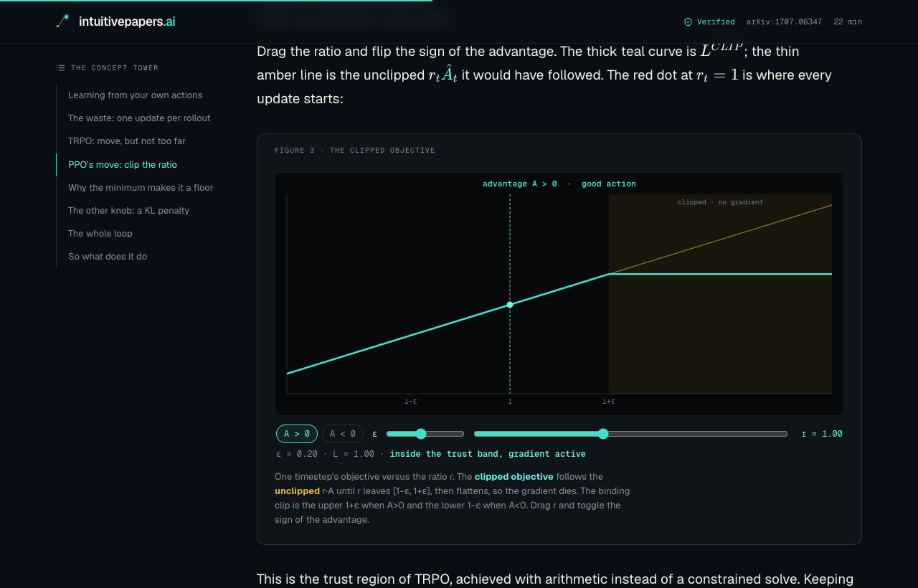Click the '1' axis tick label under chart
This screenshot has width=918, height=588.
[510, 402]
